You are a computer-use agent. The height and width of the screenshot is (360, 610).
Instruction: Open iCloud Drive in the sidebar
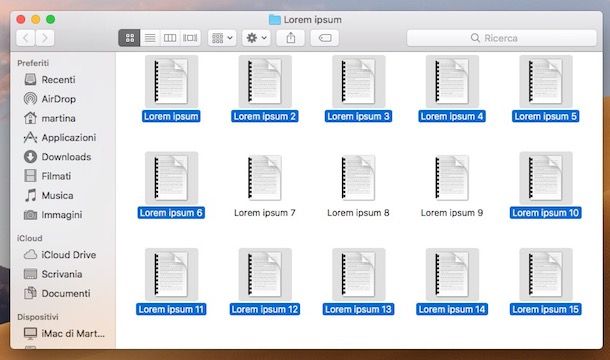pos(60,255)
